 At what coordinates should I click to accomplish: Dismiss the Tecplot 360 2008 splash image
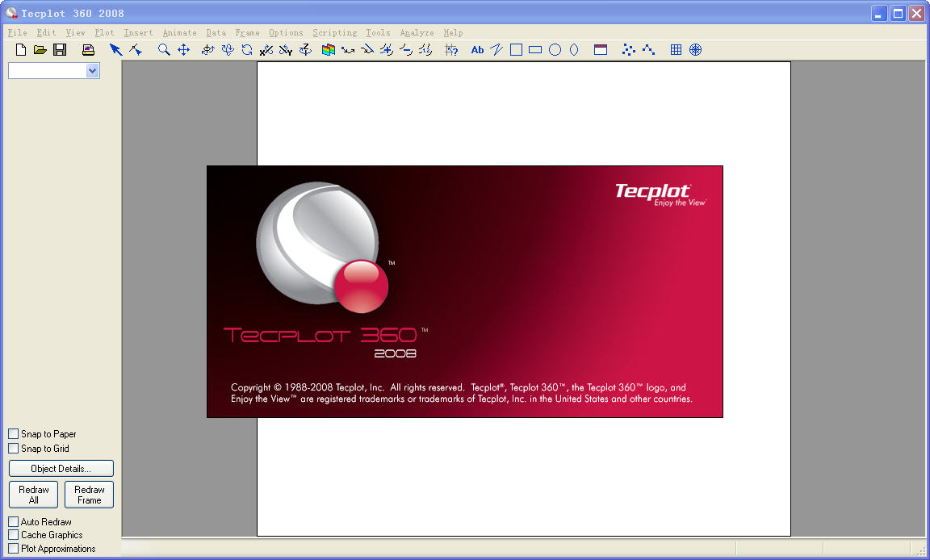point(465,291)
